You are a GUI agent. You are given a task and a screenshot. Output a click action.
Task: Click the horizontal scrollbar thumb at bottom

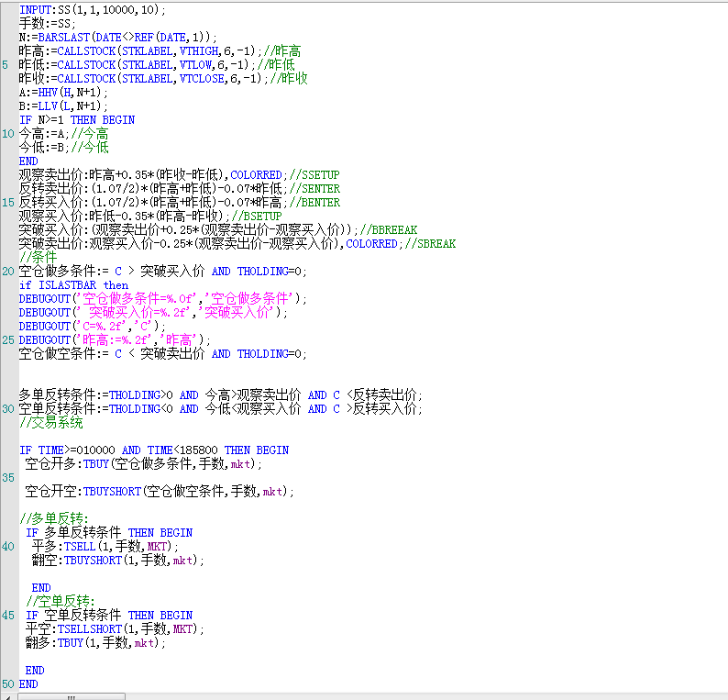click(71, 696)
